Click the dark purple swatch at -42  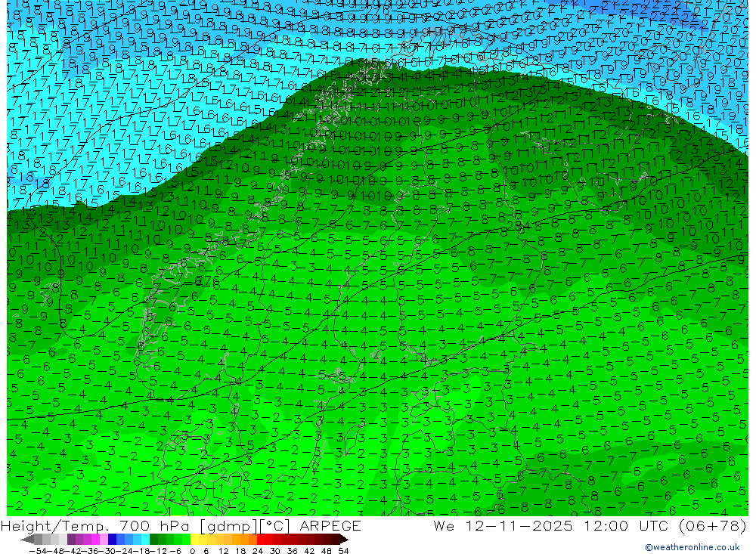pyautogui.click(x=71, y=540)
